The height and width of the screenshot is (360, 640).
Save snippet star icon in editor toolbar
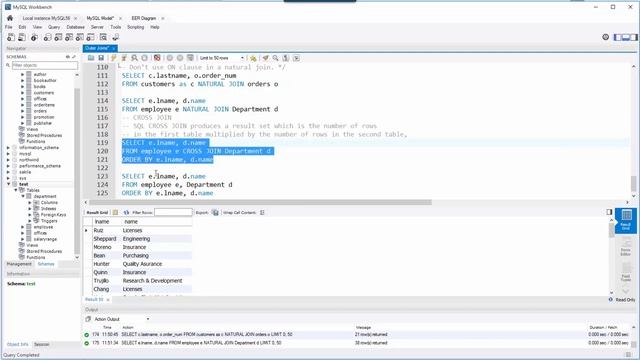point(253,58)
